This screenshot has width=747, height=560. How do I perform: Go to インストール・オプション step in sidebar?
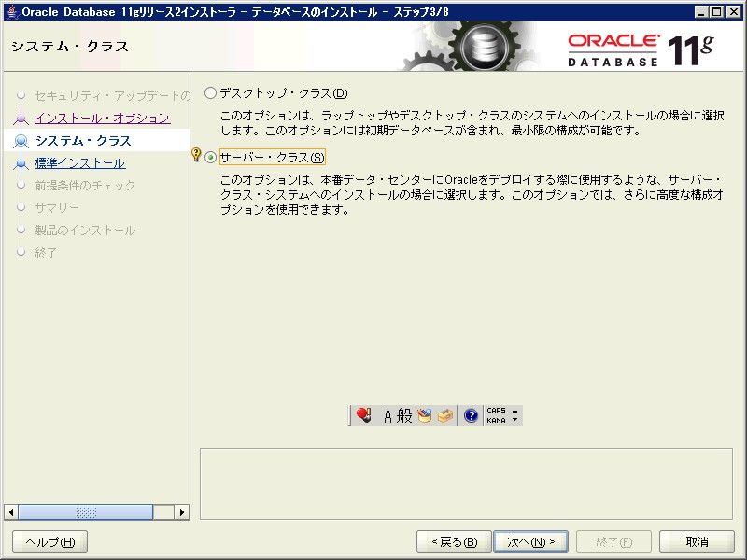pos(102,119)
